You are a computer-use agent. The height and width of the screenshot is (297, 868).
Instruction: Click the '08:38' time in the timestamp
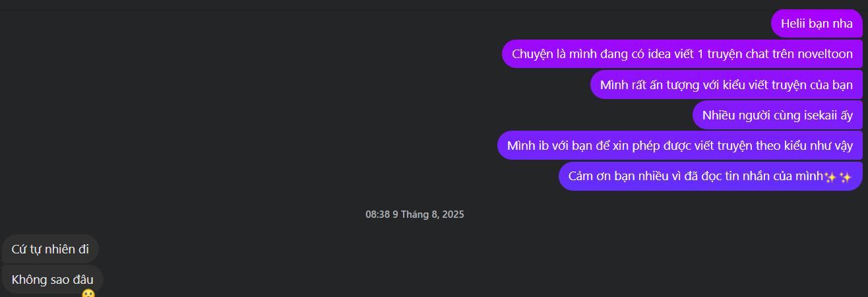click(x=378, y=214)
